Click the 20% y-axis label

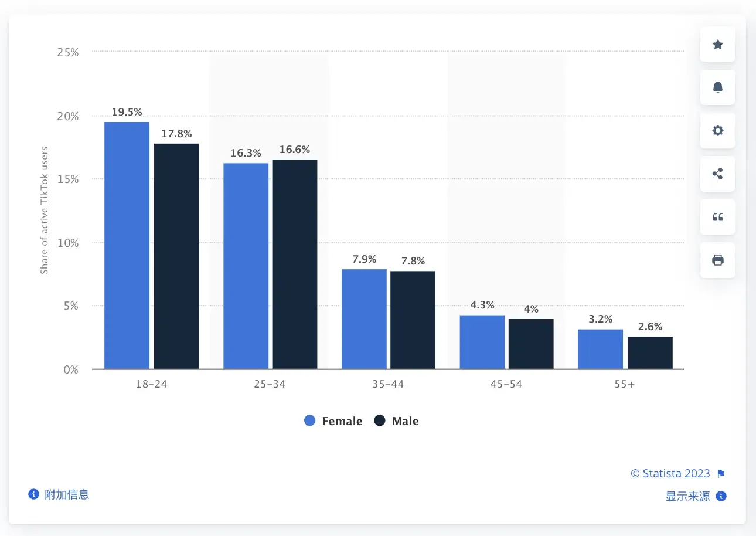[x=68, y=116]
